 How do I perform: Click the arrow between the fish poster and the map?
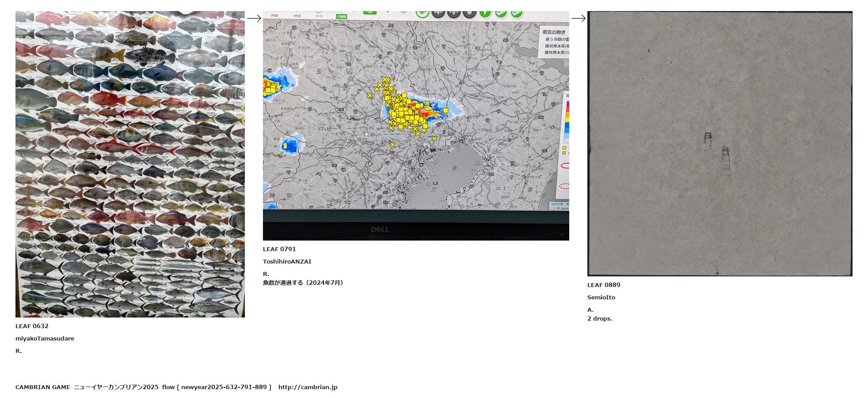click(x=254, y=18)
